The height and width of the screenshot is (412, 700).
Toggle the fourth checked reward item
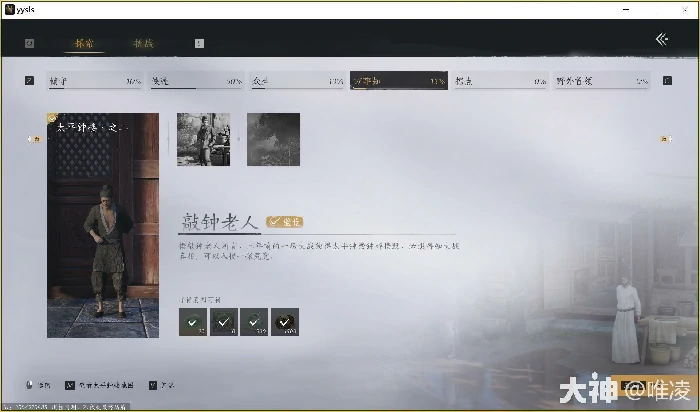coord(284,322)
